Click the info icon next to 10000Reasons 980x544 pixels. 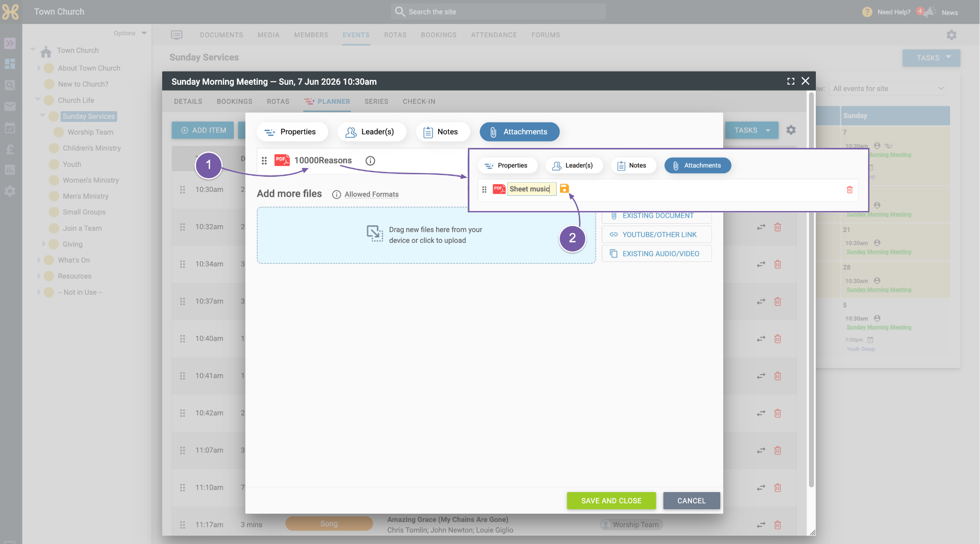370,161
